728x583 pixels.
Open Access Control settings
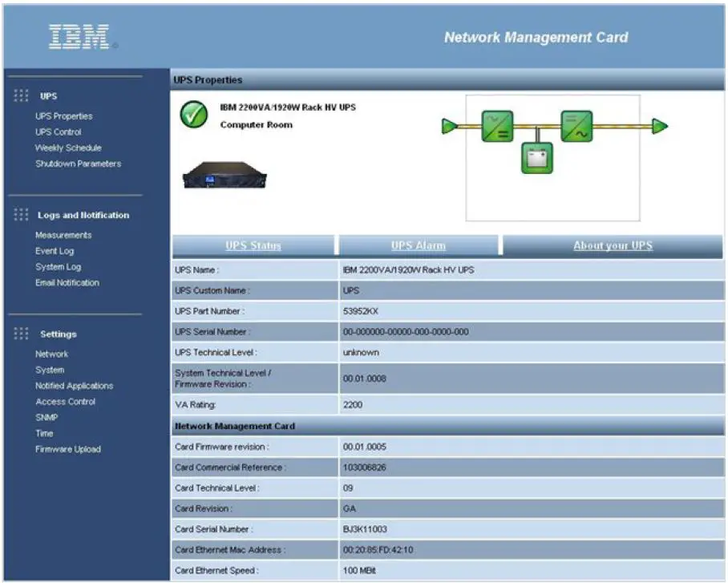click(65, 402)
